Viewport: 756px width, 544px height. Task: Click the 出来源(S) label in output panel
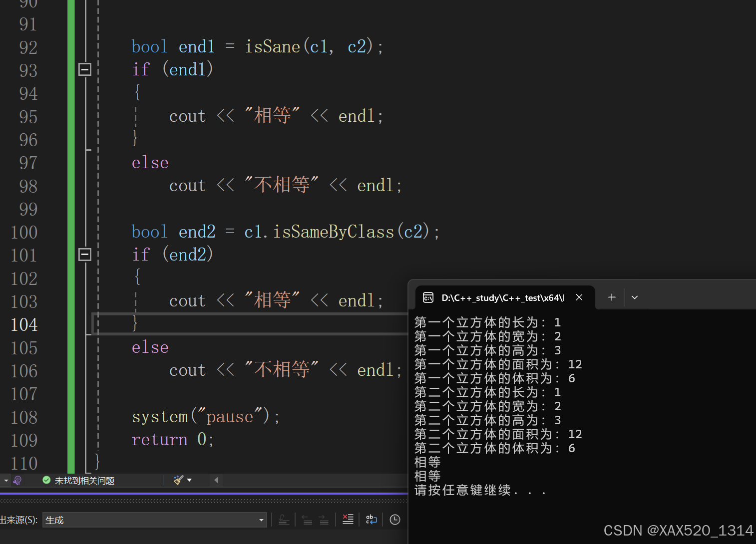coord(19,520)
